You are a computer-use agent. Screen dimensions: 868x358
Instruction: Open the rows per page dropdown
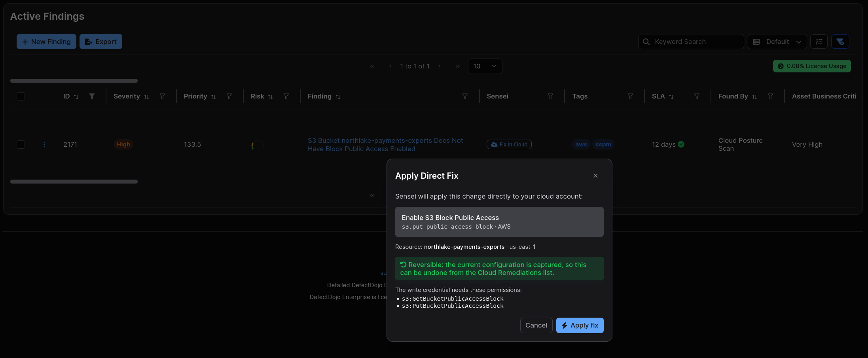pyautogui.click(x=485, y=66)
